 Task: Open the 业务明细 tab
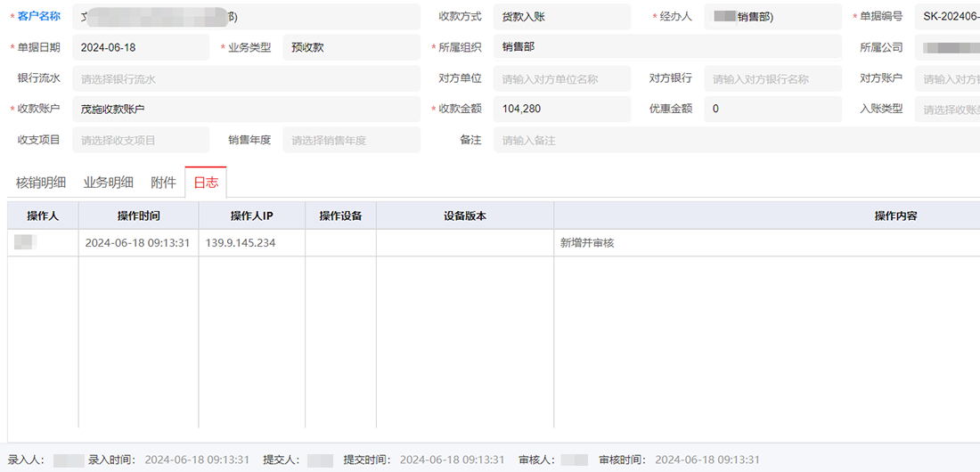(108, 183)
